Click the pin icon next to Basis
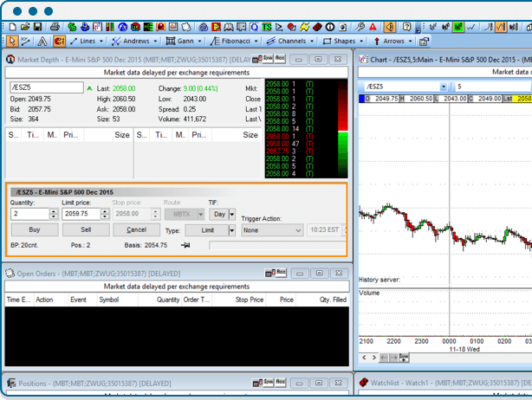Screen dimensions: 532x400 [x=185, y=245]
